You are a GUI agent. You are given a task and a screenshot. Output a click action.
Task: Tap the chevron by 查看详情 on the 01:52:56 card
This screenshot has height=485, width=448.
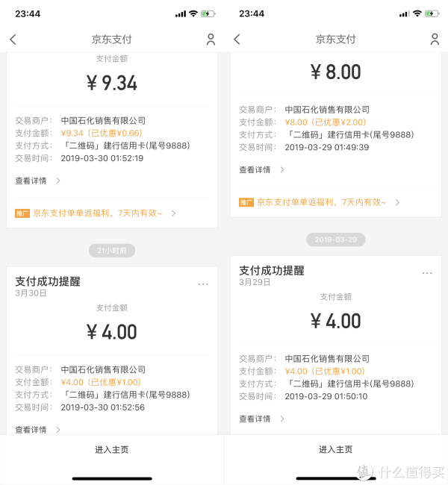point(58,430)
